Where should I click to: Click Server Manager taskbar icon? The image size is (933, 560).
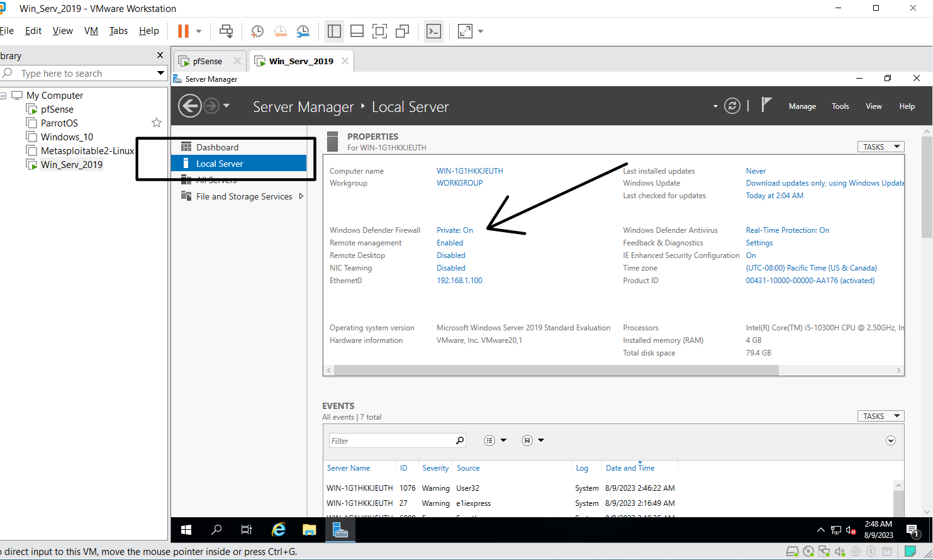pos(340,530)
